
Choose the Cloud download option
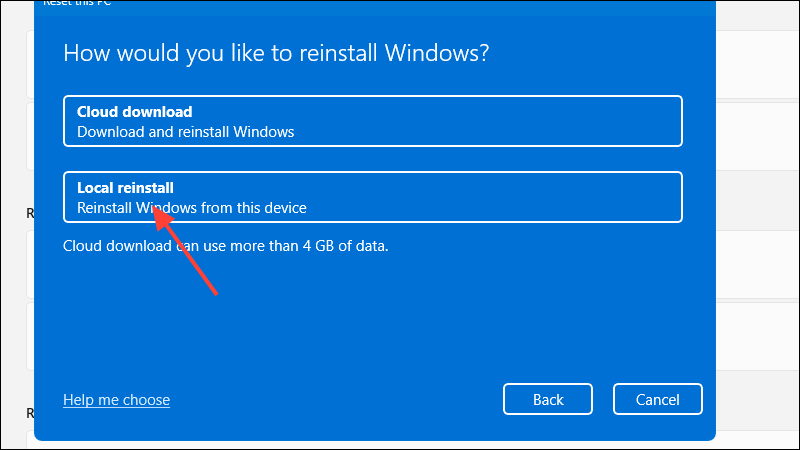pyautogui.click(x=372, y=121)
